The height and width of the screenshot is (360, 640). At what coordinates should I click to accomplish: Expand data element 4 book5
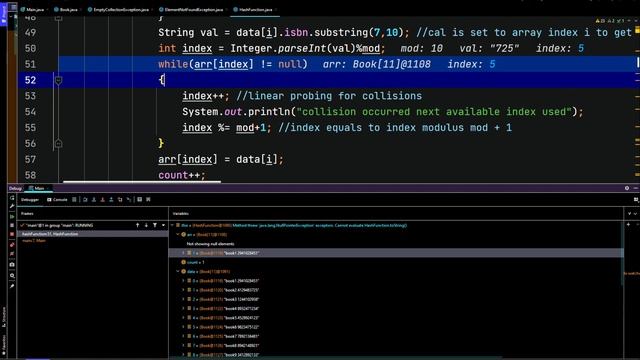point(183,318)
